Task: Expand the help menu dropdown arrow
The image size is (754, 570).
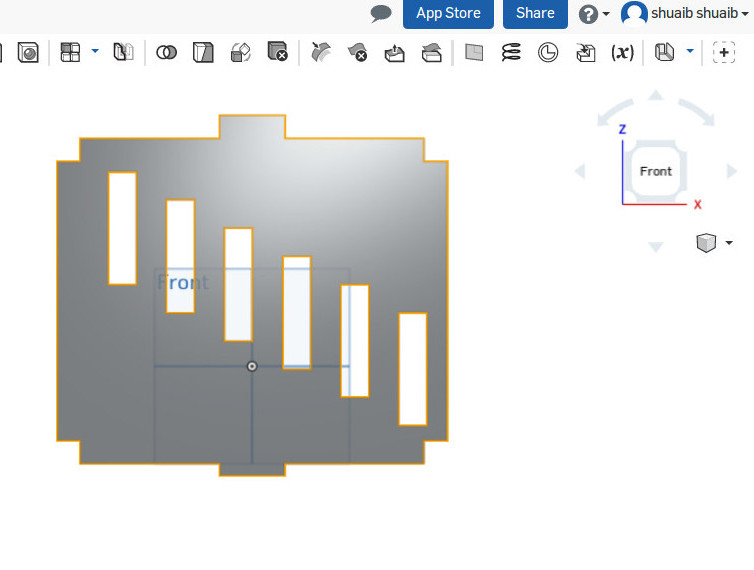Action: (606, 14)
